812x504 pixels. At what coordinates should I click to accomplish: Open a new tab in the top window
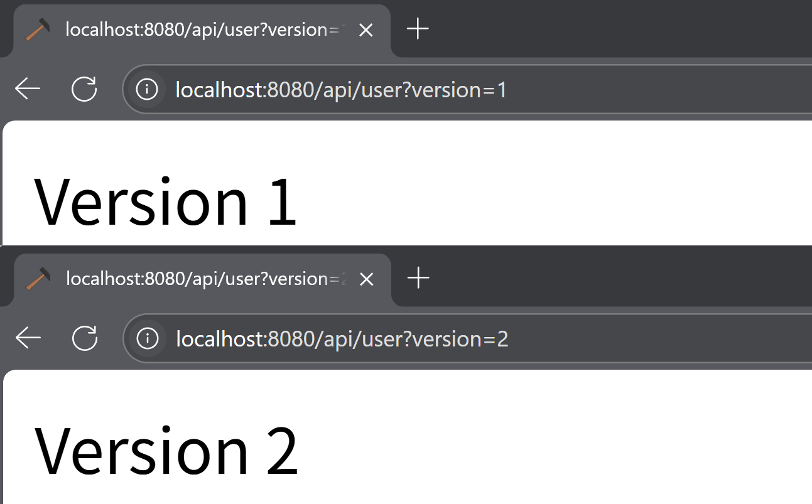coord(417,29)
